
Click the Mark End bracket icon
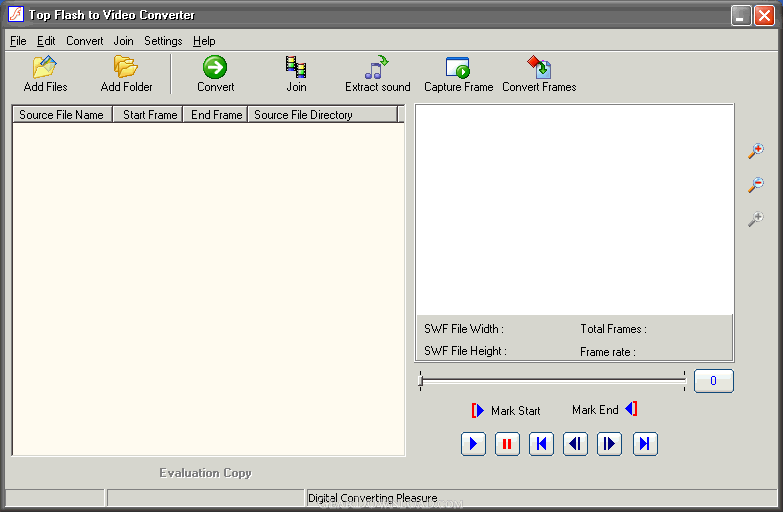(631, 409)
